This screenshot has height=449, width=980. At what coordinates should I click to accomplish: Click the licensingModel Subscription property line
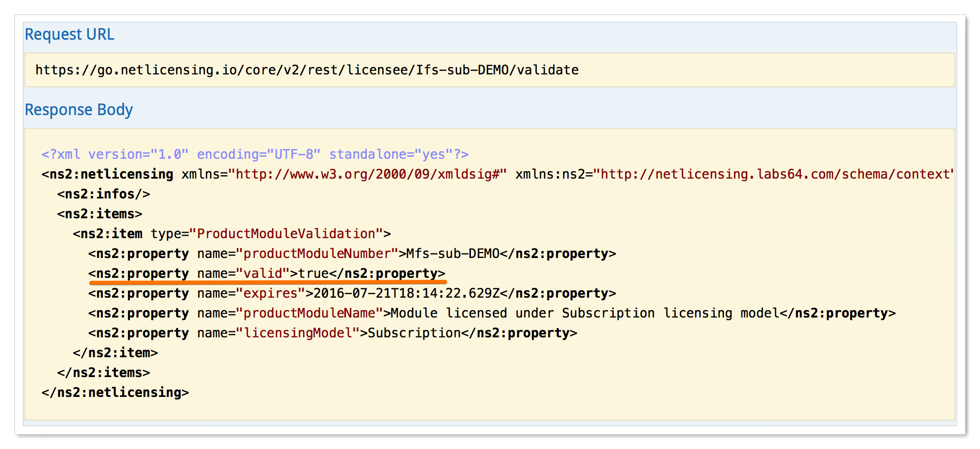coord(333,333)
